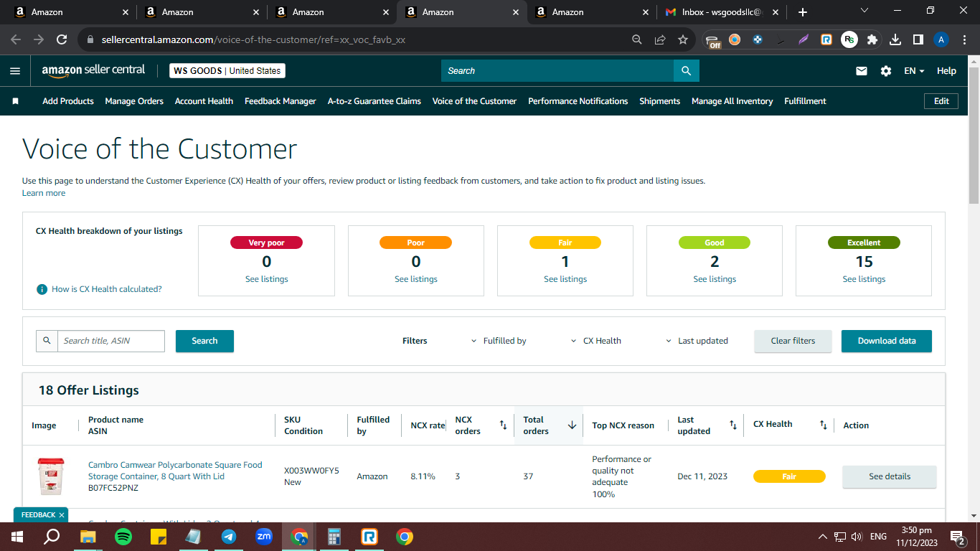Click the bookmark flag icon in navigation bar
980x551 pixels.
15,101
